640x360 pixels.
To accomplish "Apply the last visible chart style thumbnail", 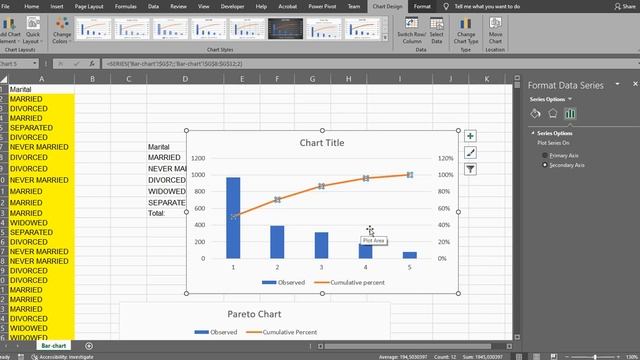I will [362, 29].
